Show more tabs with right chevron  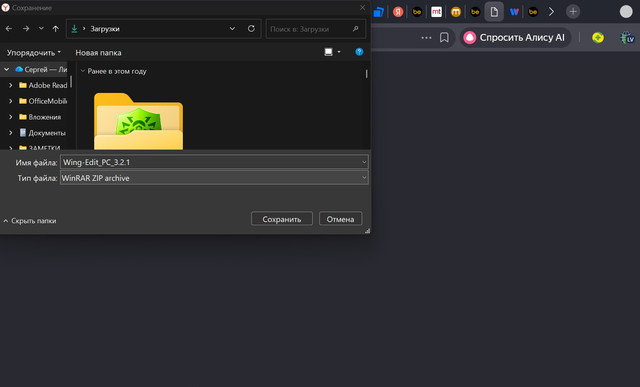point(551,12)
